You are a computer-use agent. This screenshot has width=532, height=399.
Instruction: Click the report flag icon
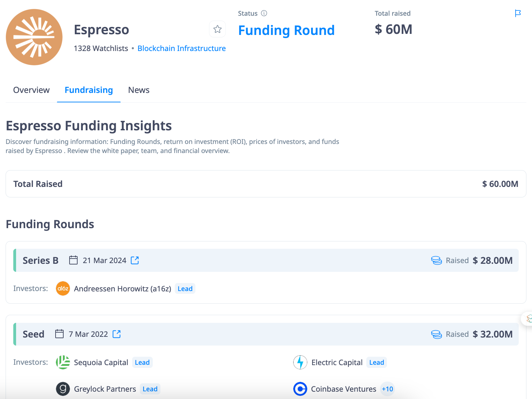click(518, 13)
